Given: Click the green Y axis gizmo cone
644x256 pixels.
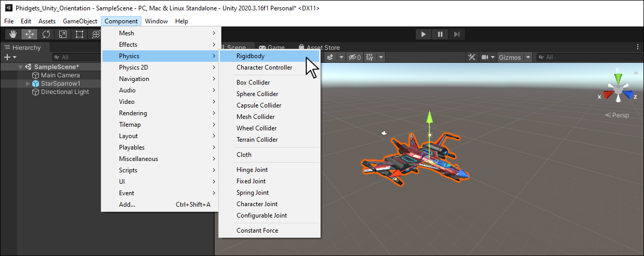Looking at the screenshot, I should click(617, 78).
